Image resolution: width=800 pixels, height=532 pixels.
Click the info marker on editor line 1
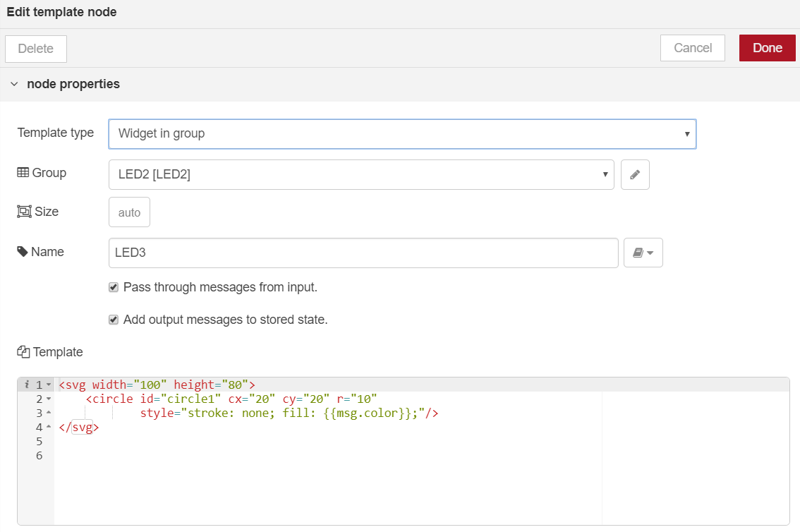click(x=26, y=385)
